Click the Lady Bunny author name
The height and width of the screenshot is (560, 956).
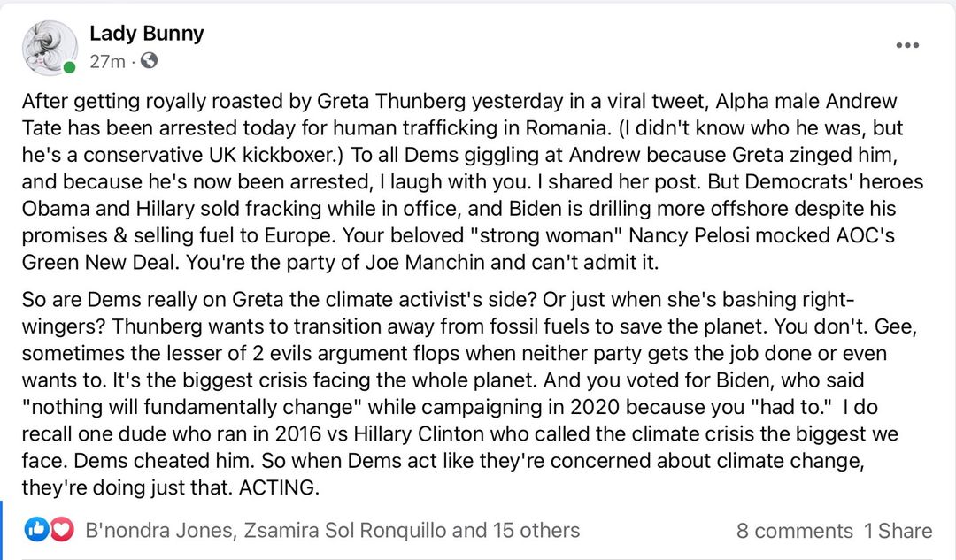(146, 34)
